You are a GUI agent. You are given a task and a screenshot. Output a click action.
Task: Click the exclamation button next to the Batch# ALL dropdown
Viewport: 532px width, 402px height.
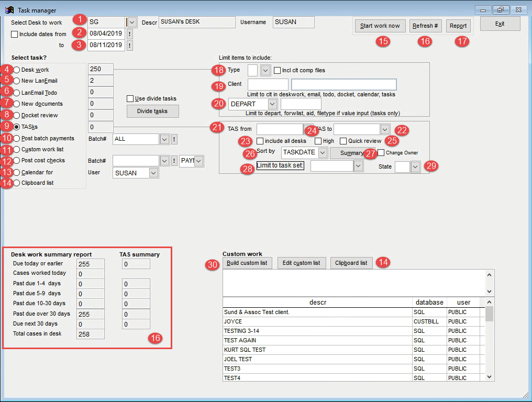[x=174, y=139]
